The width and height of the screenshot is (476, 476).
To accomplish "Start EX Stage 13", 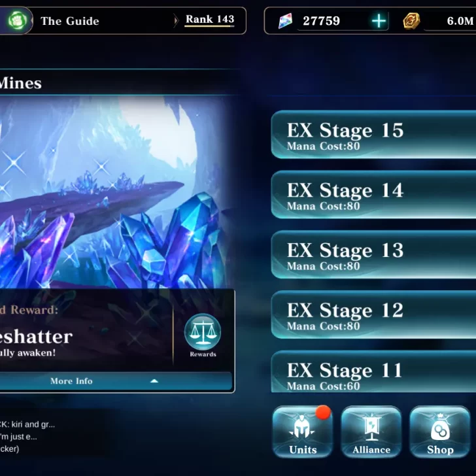I will click(373, 254).
